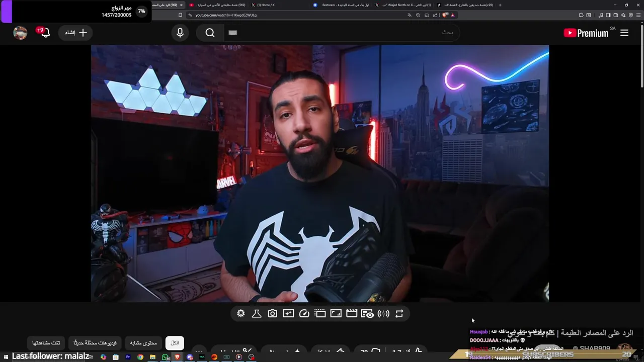644x362 pixels.
Task: Click the clapperboard icon in the video toolbar
Action: [352, 314]
